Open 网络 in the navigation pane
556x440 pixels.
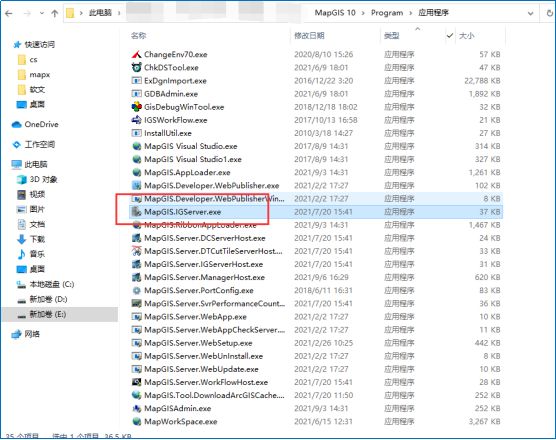(32, 334)
